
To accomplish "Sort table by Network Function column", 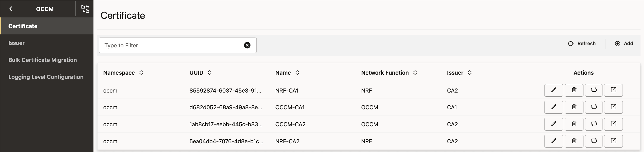I will [415, 72].
